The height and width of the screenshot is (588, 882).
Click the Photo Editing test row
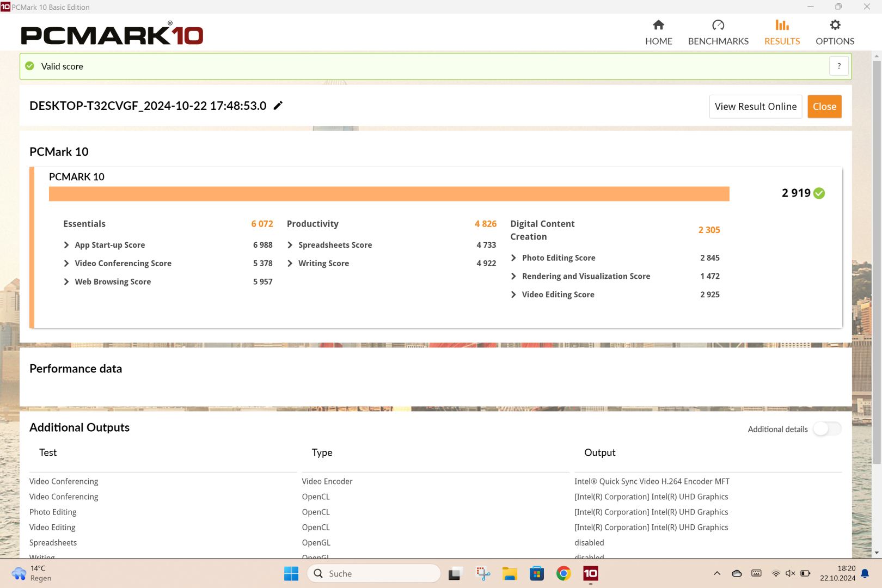coord(53,512)
